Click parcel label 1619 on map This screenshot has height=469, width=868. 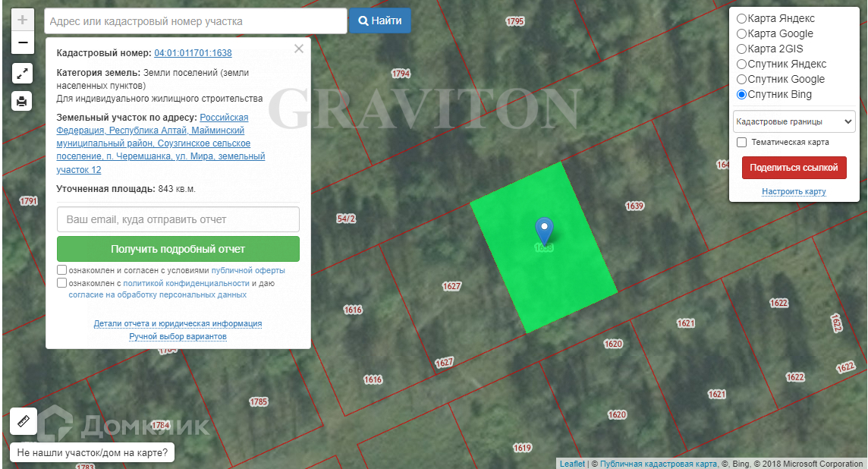point(522,448)
